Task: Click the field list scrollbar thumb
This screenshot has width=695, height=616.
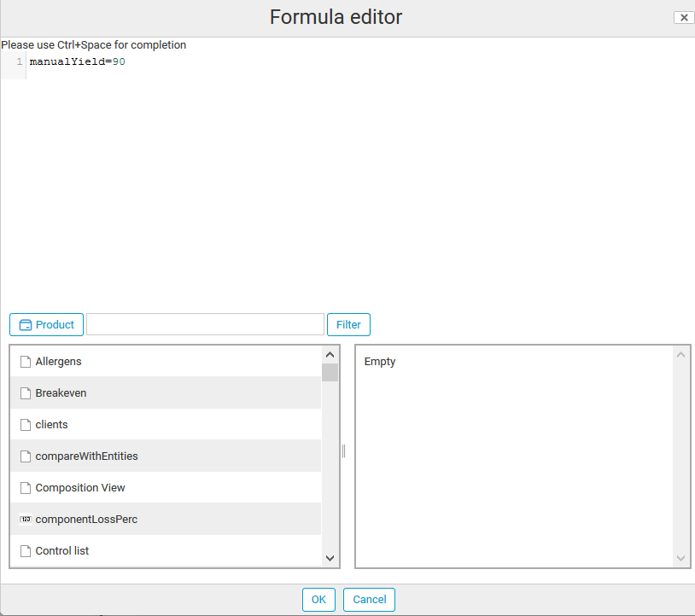Action: [330, 373]
